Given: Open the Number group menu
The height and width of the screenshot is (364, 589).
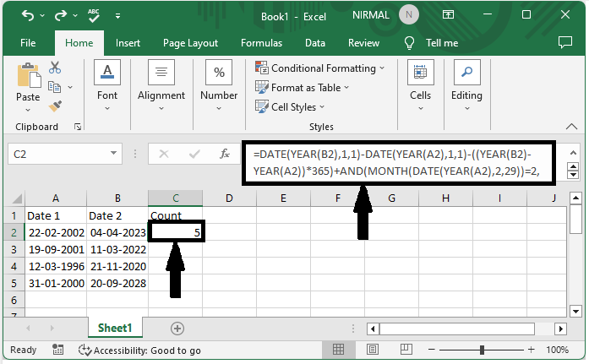Looking at the screenshot, I should [219, 85].
